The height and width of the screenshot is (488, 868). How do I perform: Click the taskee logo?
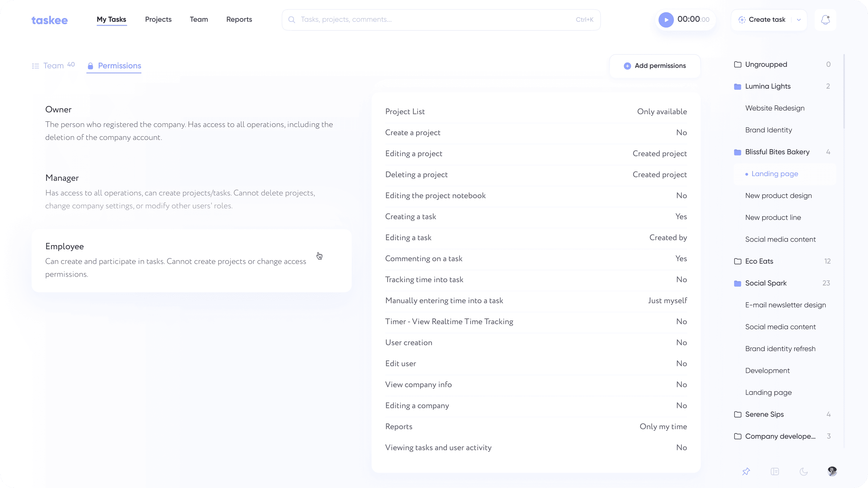[x=50, y=21]
